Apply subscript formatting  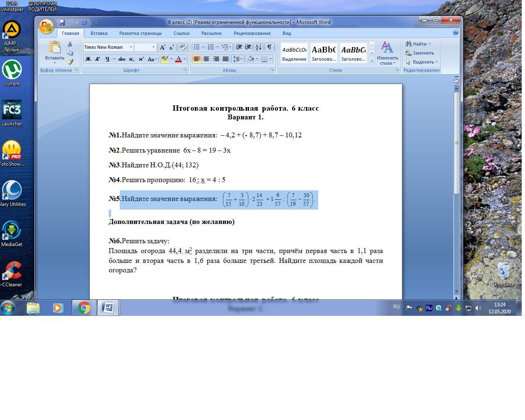click(131, 59)
